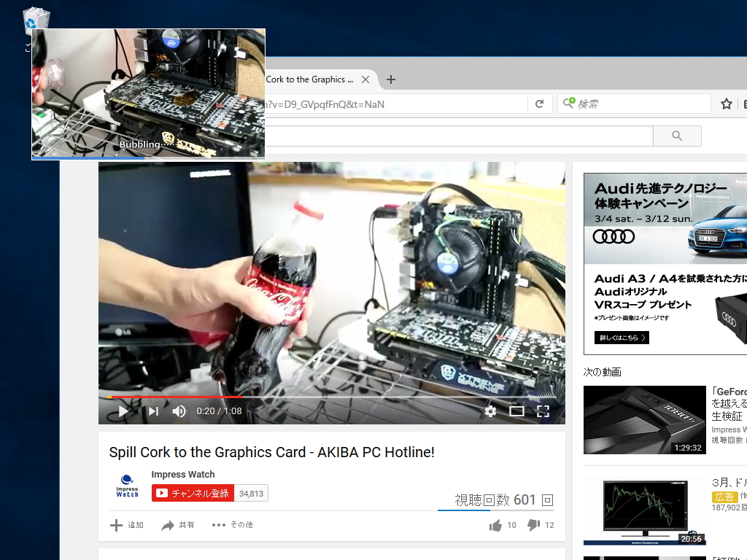Click the 34,813 subscriber count
Image resolution: width=747 pixels, height=560 pixels.
point(251,494)
